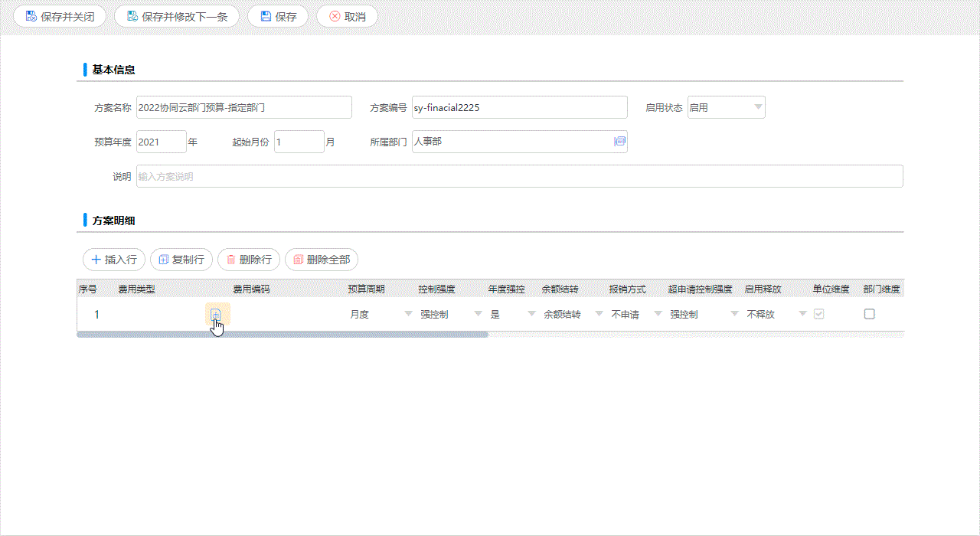
Task: Cancel editing with 取消 button
Action: tap(348, 16)
